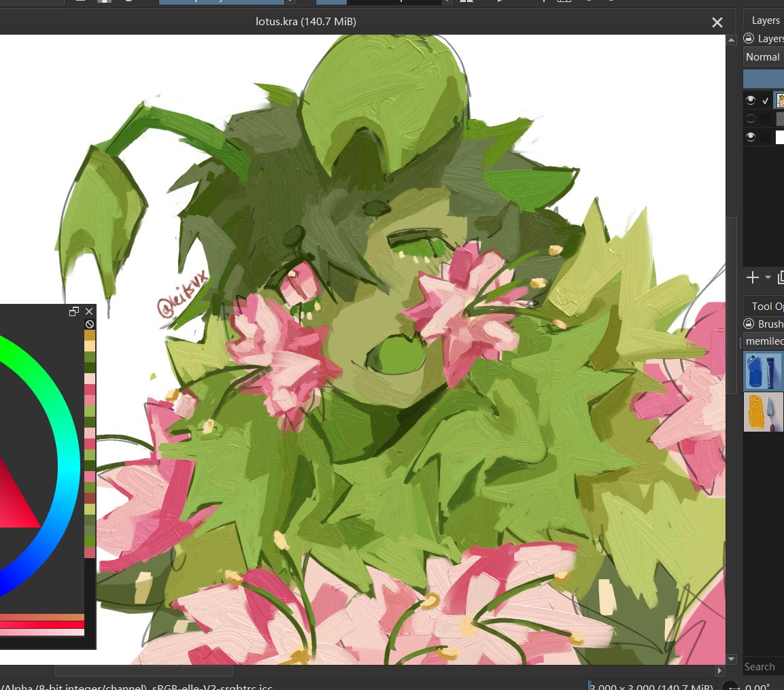Click the '3,000 x 3,000 (140.7 MiB)' status text
The height and width of the screenshot is (690, 784).
coord(651,687)
